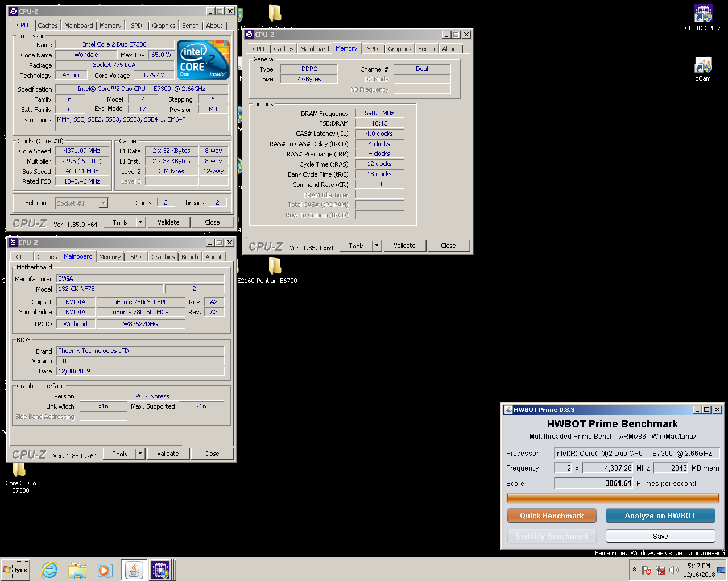Switch to Caches tab in the CPU-Z Processor window

48,26
